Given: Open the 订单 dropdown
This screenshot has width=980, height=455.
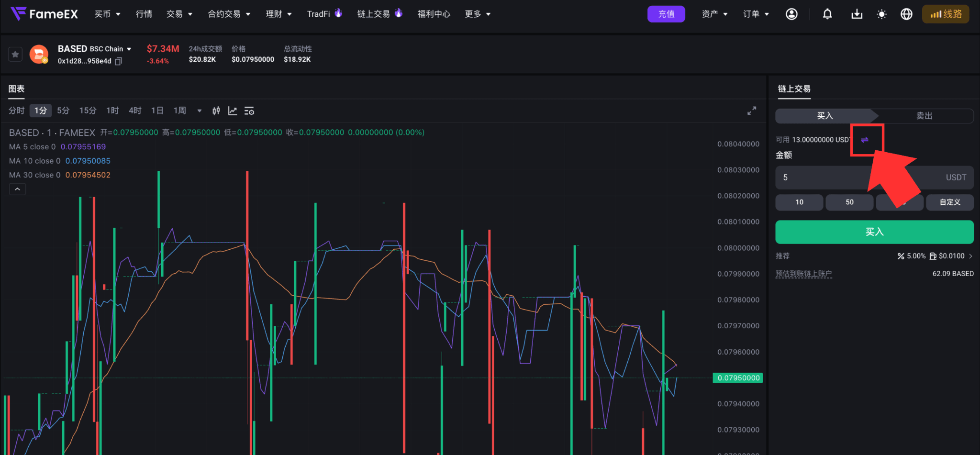Looking at the screenshot, I should 756,14.
